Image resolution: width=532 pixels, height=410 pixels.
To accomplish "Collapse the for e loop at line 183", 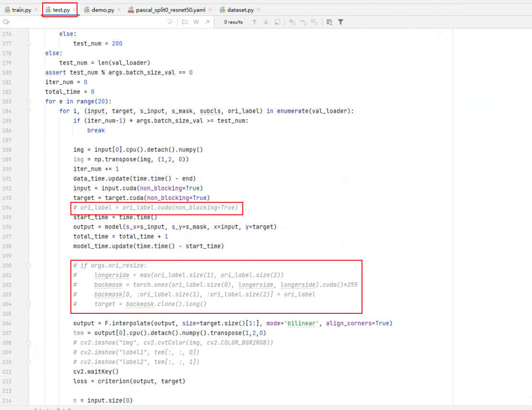I will tap(29, 101).
